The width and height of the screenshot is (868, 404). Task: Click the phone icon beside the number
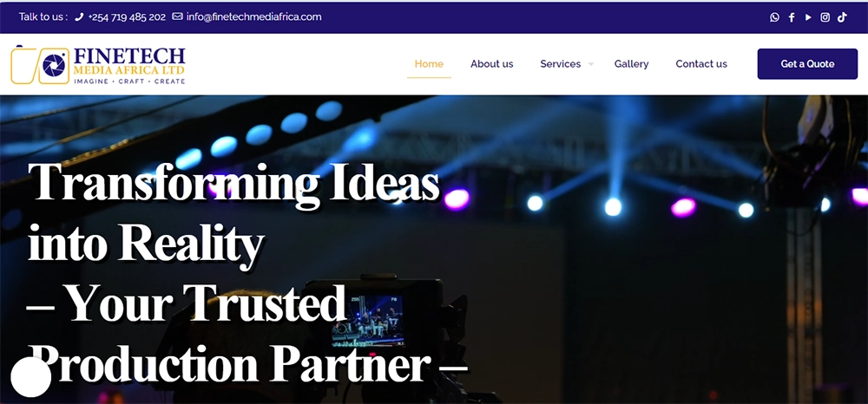coord(79,17)
